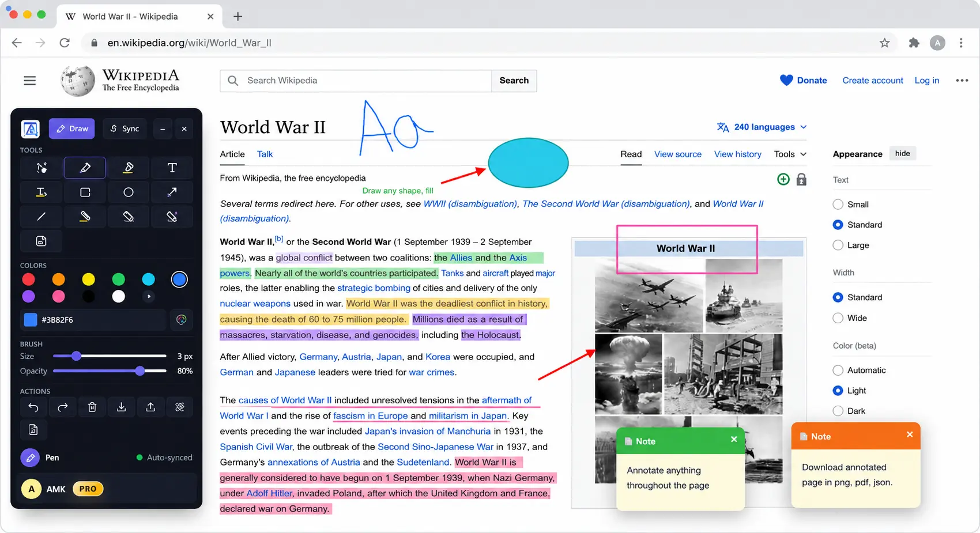980x533 pixels.
Task: Open Wikipedia more options ellipsis menu
Action: click(962, 81)
